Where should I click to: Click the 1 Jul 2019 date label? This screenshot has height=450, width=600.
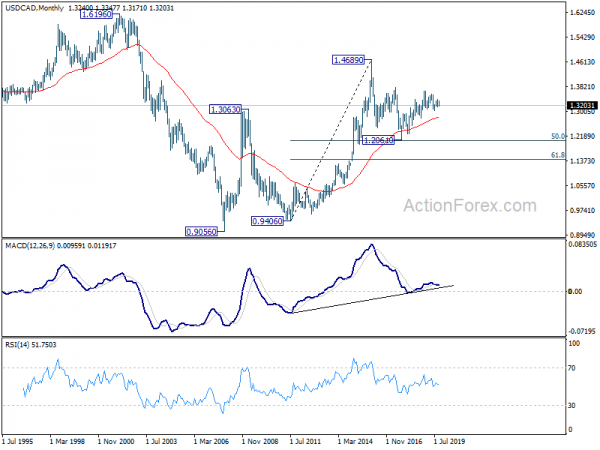coord(449,441)
